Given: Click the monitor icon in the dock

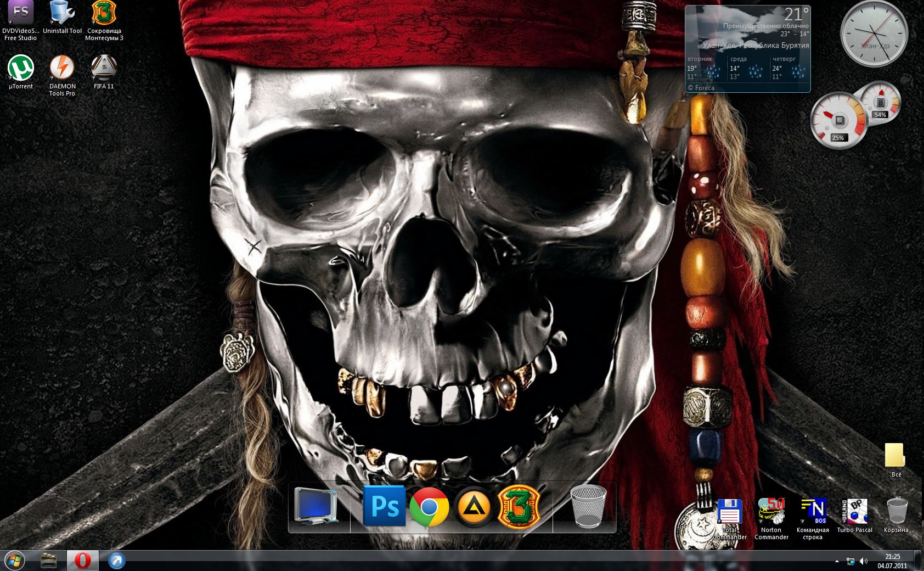Looking at the screenshot, I should [315, 506].
